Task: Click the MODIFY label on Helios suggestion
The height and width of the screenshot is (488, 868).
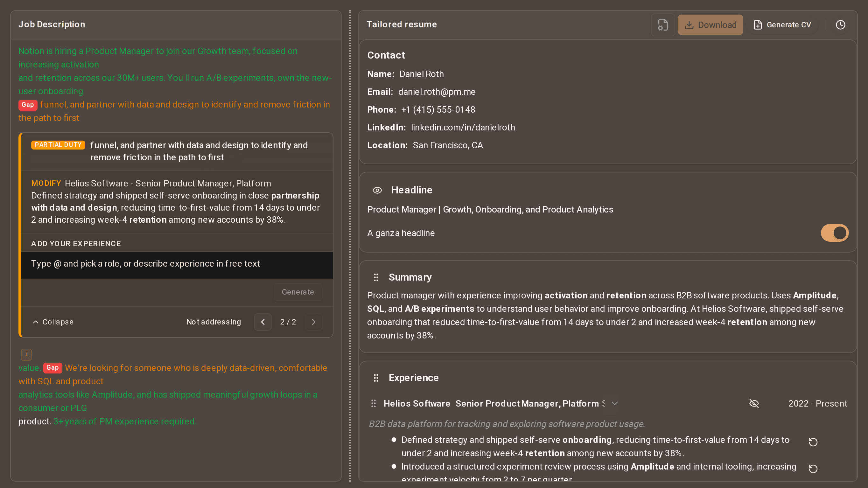Action: pyautogui.click(x=46, y=183)
